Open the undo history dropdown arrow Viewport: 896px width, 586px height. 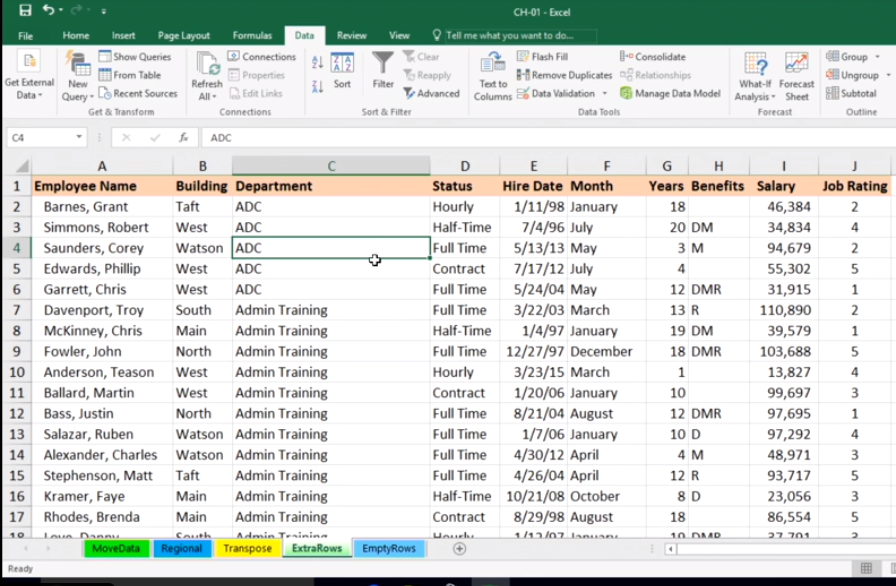click(61, 11)
